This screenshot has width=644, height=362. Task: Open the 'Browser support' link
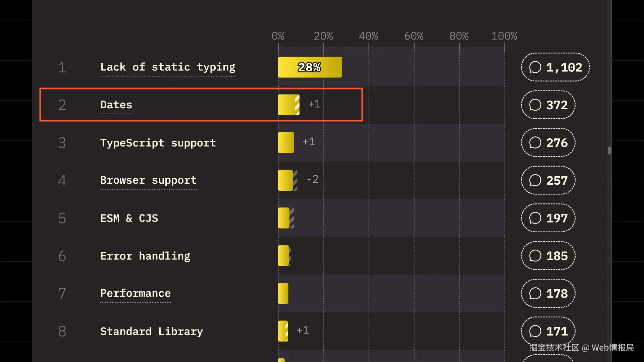pyautogui.click(x=148, y=180)
